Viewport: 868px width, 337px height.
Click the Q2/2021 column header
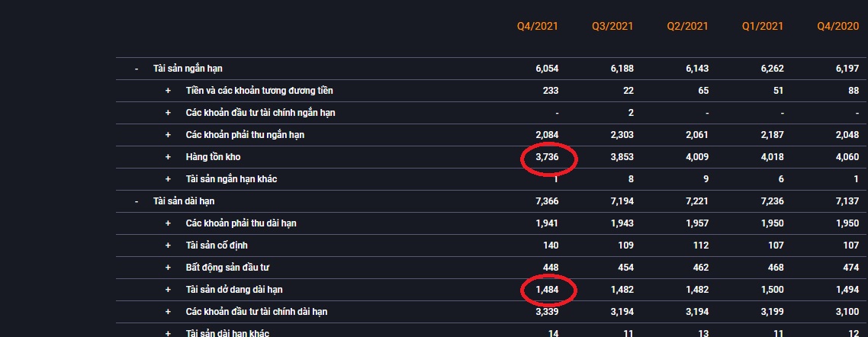pyautogui.click(x=687, y=26)
